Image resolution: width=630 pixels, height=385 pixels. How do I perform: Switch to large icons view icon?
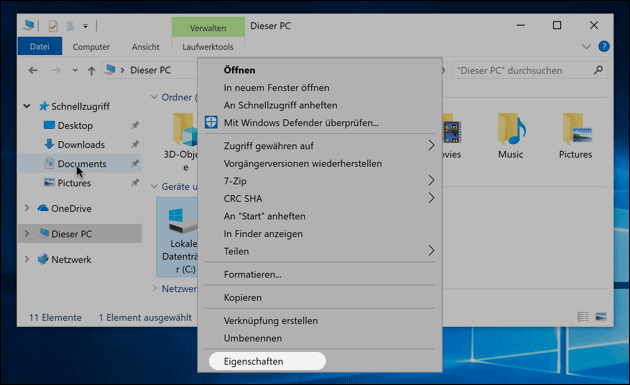(601, 317)
